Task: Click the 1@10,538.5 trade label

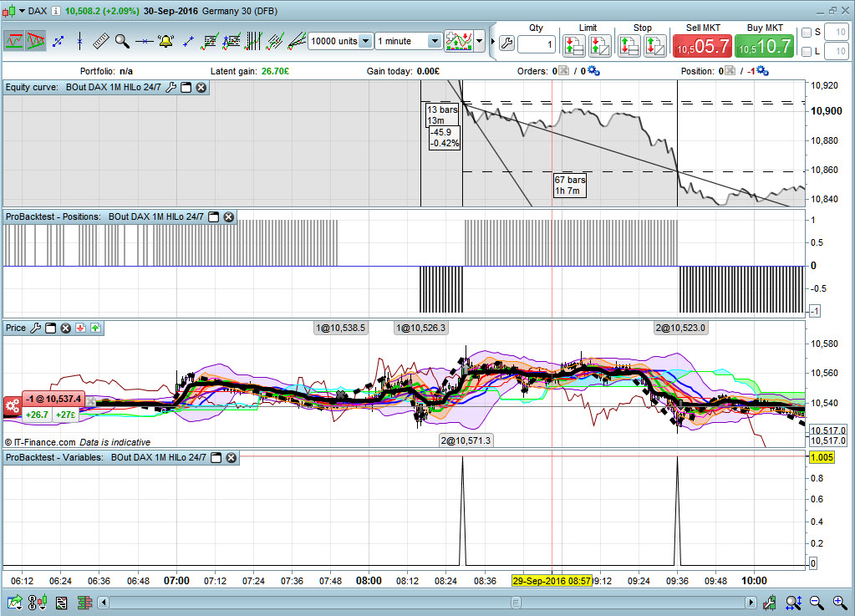Action: (340, 328)
